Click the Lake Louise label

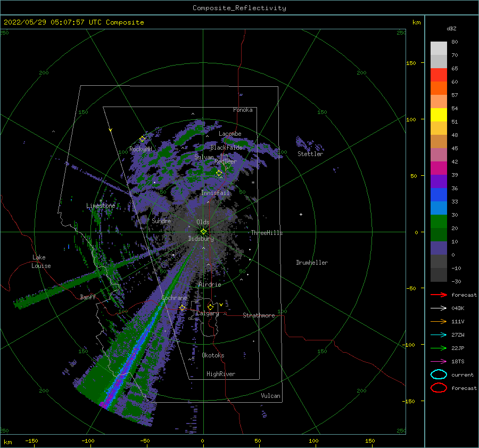tap(42, 262)
